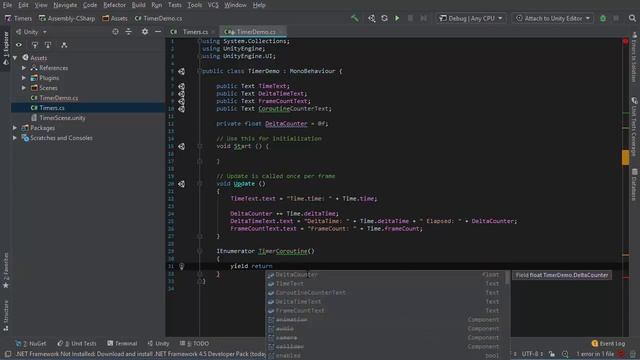Screen dimensions: 640x360
Task: Open the Favorites side tool tab
Action: point(5,270)
